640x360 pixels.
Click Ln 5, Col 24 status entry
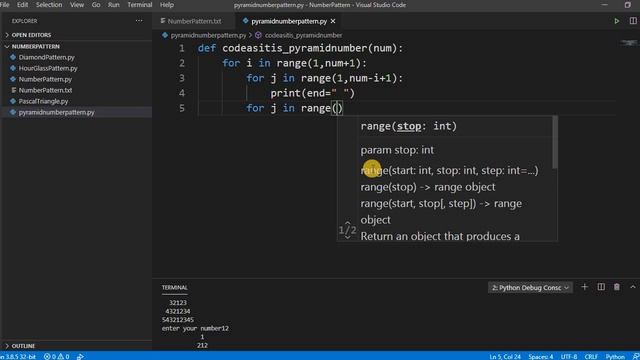coord(505,356)
